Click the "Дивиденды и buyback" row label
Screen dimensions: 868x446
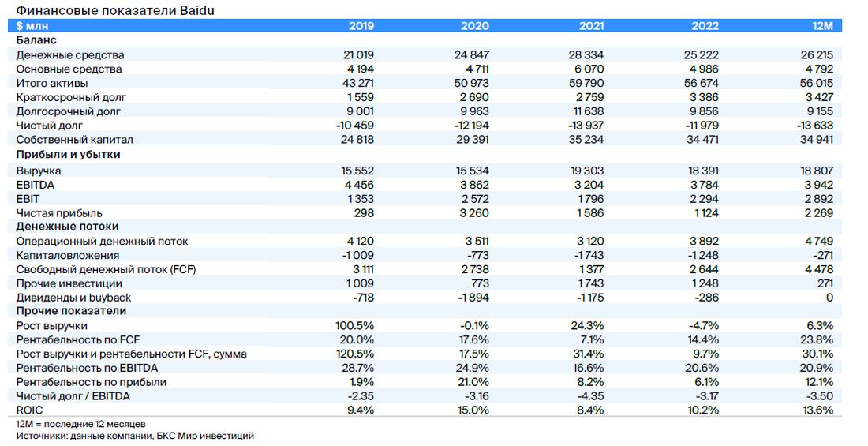click(73, 298)
